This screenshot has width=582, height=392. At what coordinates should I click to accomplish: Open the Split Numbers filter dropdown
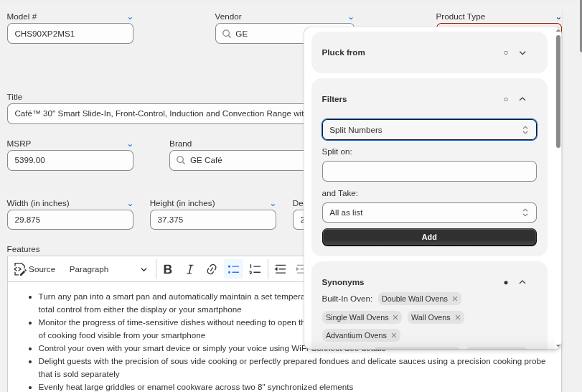point(428,130)
